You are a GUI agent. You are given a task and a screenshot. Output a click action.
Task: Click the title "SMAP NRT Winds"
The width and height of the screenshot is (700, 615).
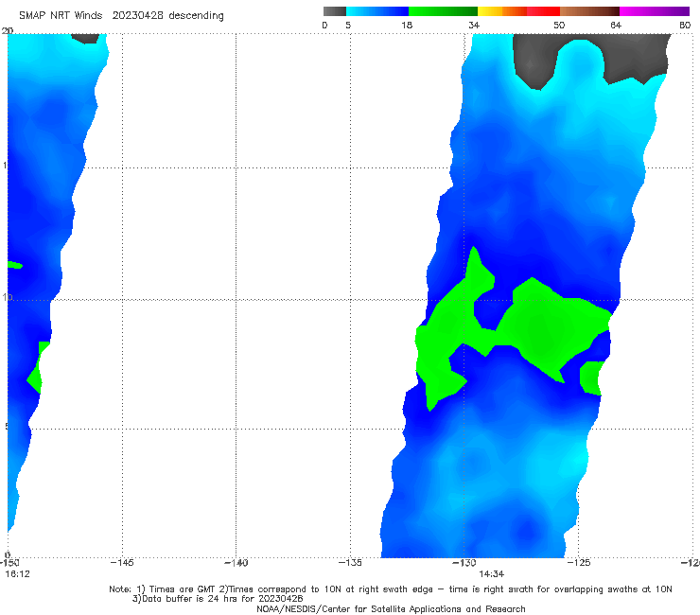[61, 16]
